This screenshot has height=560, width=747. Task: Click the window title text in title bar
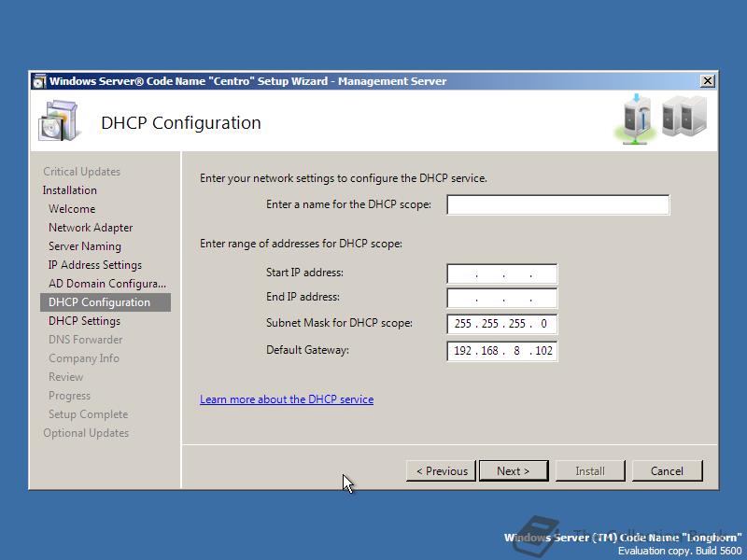247,81
